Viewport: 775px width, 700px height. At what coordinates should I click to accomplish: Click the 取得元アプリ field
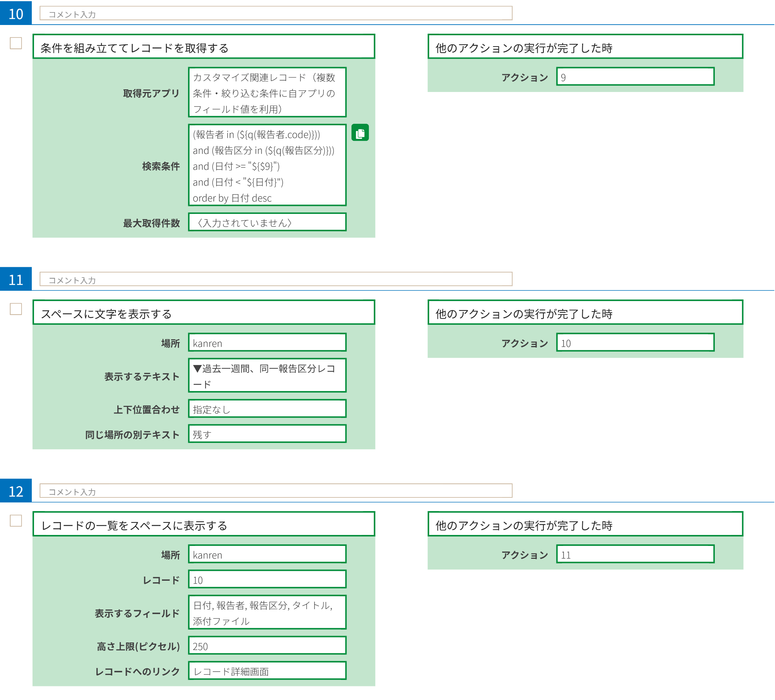tap(267, 93)
